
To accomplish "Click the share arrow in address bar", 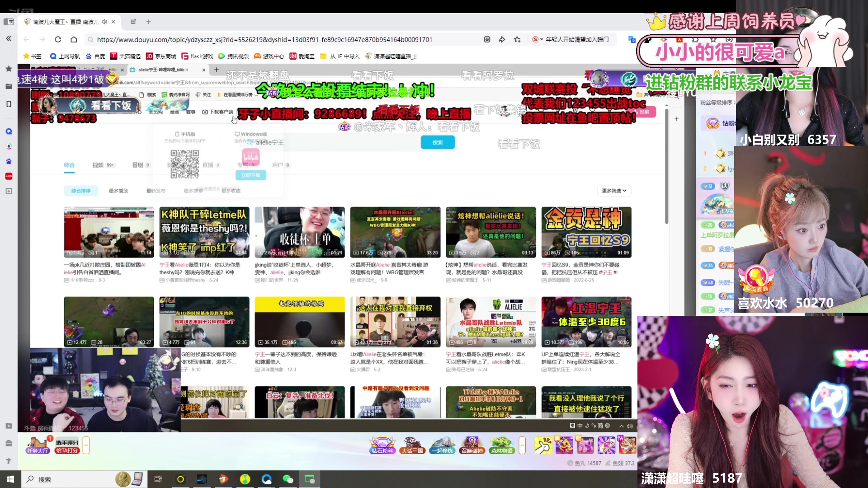I will tap(502, 40).
